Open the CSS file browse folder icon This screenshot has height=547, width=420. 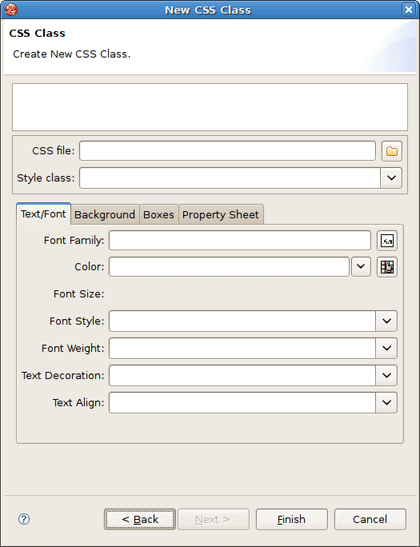(x=391, y=151)
